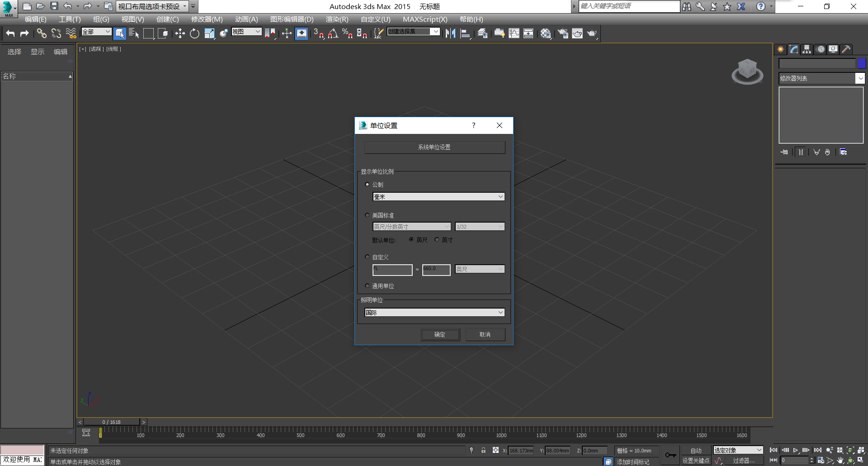868x466 pixels.
Task: Select the 自定义 radio button
Action: pyautogui.click(x=367, y=257)
